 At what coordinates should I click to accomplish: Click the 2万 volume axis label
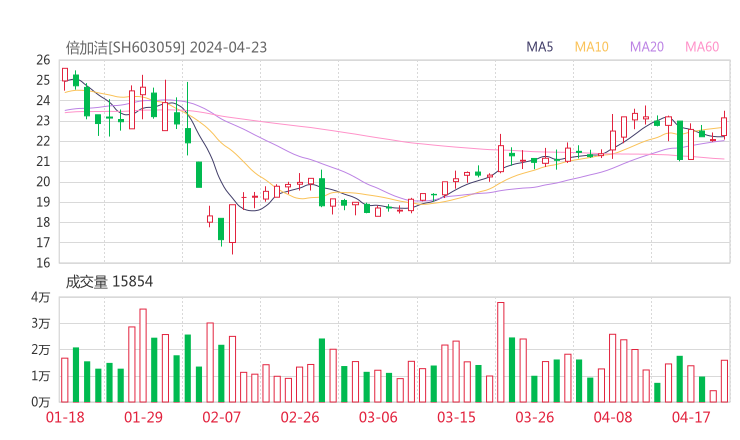tap(41, 350)
